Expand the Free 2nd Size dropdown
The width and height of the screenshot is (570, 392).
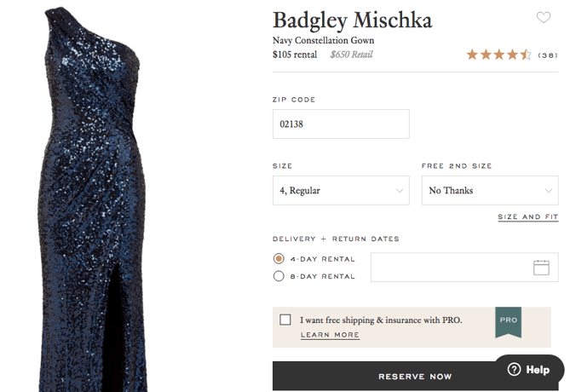coord(489,191)
